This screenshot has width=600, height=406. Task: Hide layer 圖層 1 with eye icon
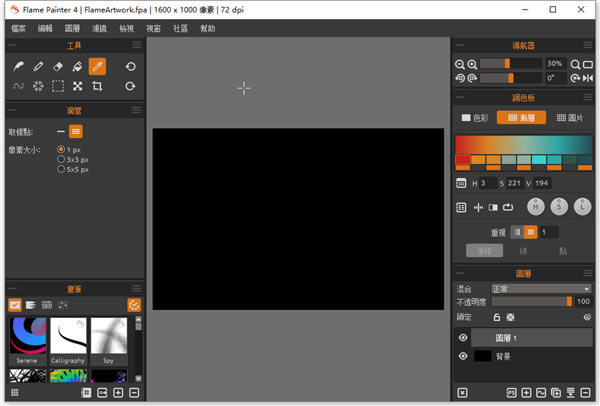(x=463, y=338)
